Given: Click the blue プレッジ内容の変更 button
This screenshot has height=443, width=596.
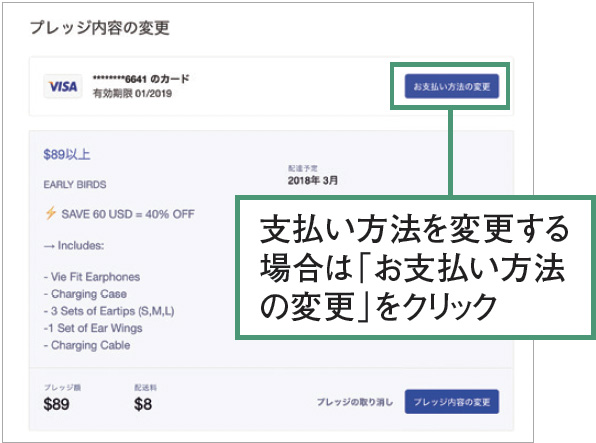Looking at the screenshot, I should 452,402.
